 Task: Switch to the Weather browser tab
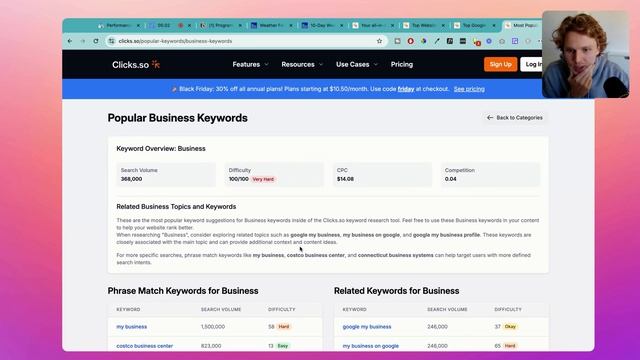pos(270,25)
